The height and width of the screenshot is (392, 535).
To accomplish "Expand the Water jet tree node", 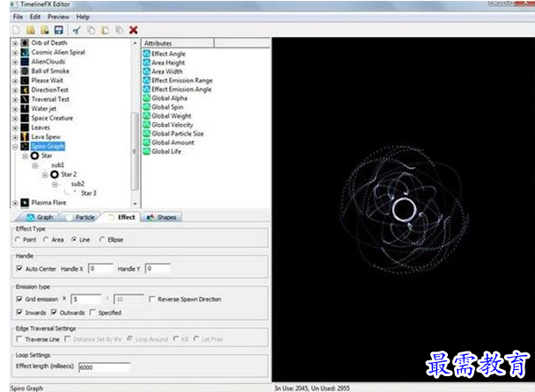I will point(15,109).
